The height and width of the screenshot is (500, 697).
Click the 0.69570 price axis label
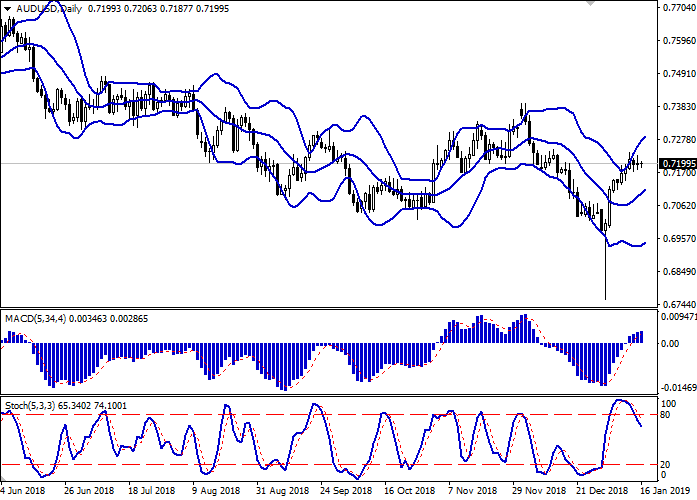pyautogui.click(x=679, y=239)
